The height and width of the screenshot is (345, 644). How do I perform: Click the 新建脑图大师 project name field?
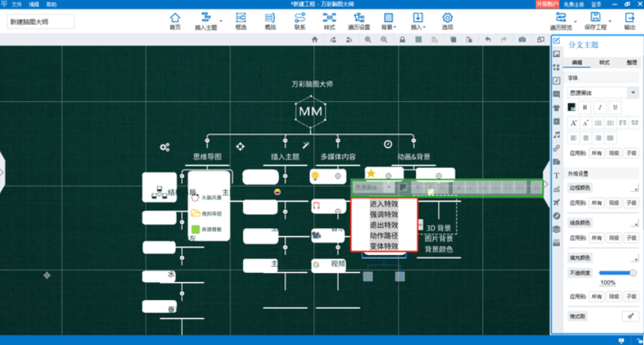[x=41, y=22]
